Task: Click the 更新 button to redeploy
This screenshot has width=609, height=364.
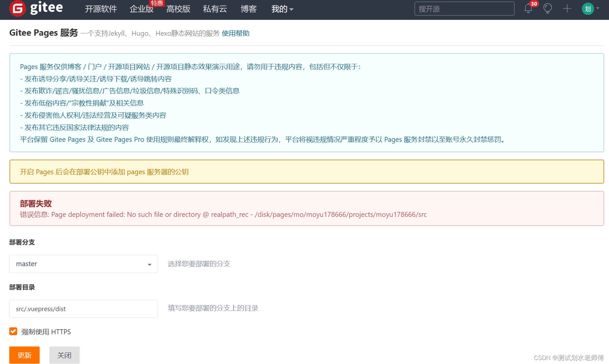Action: [24, 355]
